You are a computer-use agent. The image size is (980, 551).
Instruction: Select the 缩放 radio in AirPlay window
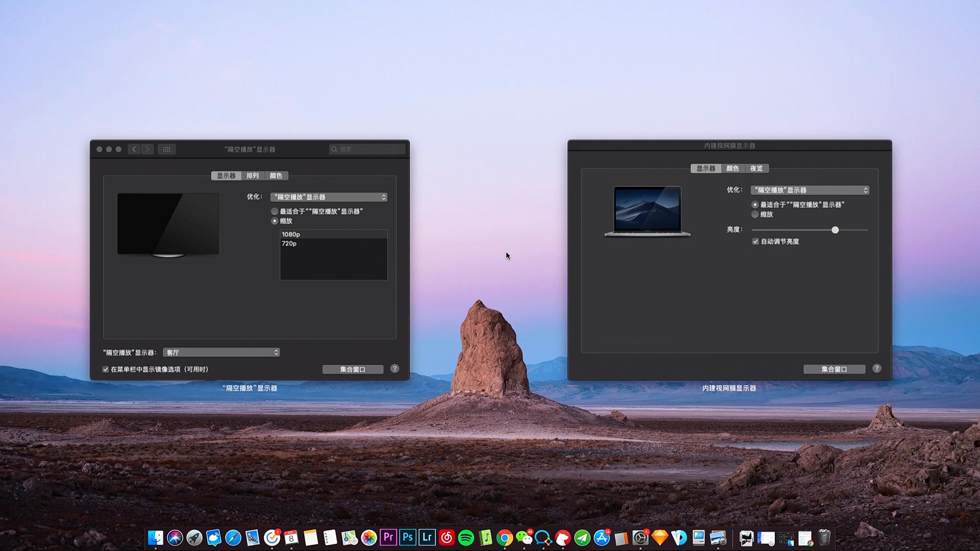coord(275,221)
